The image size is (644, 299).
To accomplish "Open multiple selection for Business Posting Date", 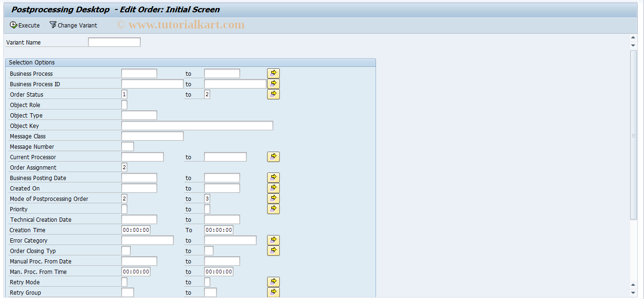I will click(x=273, y=177).
